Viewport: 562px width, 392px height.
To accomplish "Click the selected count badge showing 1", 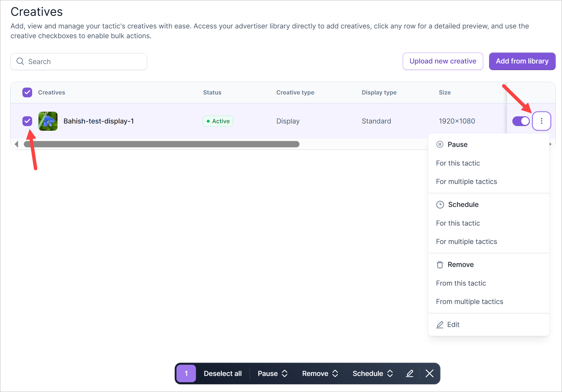I will [x=186, y=373].
